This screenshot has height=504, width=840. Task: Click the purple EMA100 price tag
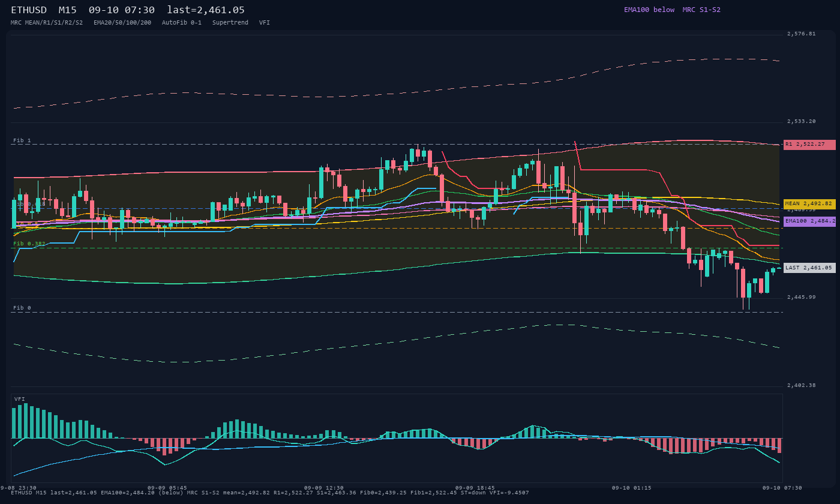809,221
